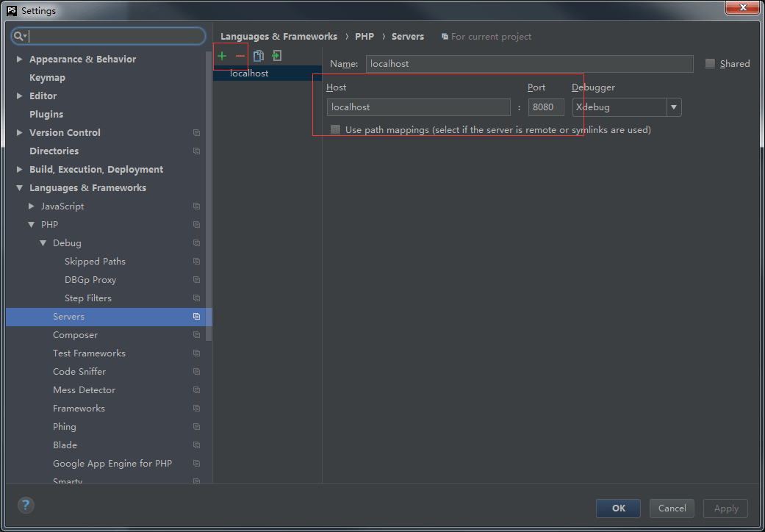Click PHP in the breadcrumb
Image resolution: width=765 pixels, height=532 pixels.
[x=364, y=37]
